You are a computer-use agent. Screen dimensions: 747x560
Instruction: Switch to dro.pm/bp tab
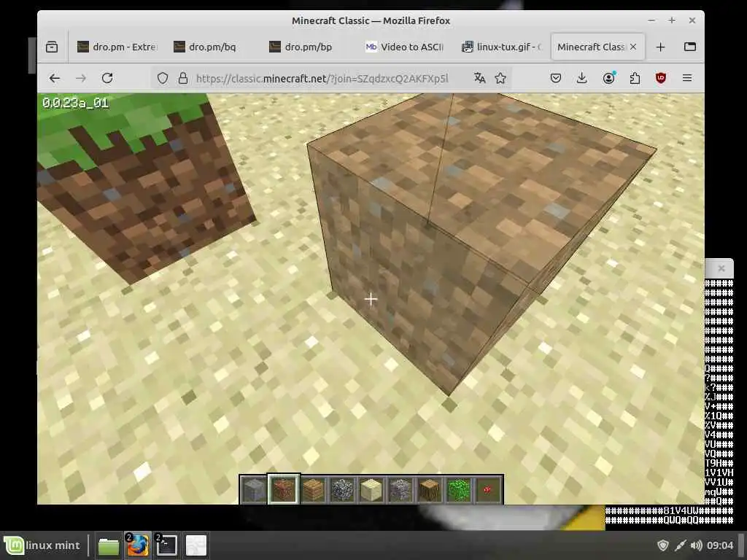click(309, 47)
